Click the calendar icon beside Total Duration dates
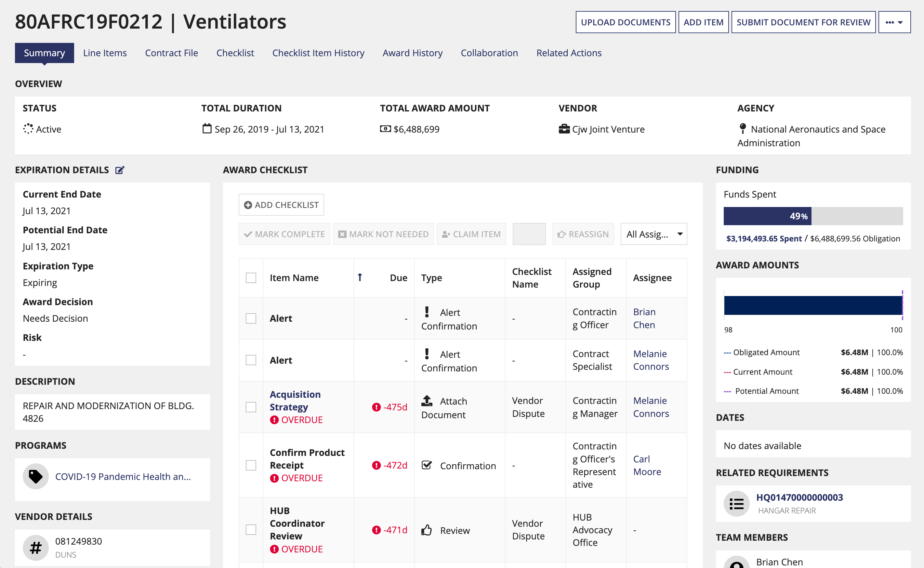The image size is (924, 568). coord(207,128)
